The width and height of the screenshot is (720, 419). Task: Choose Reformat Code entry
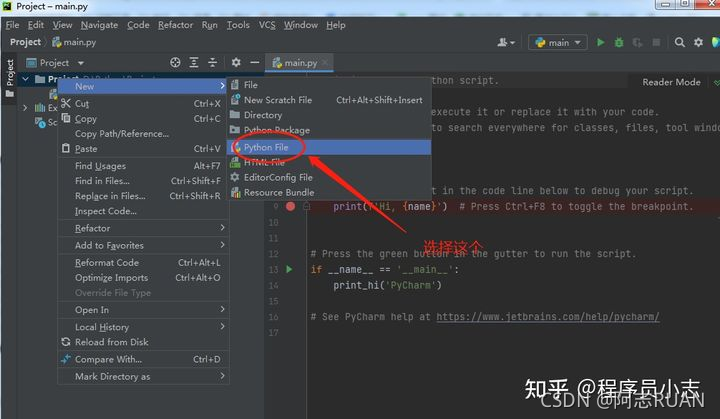tap(142, 263)
